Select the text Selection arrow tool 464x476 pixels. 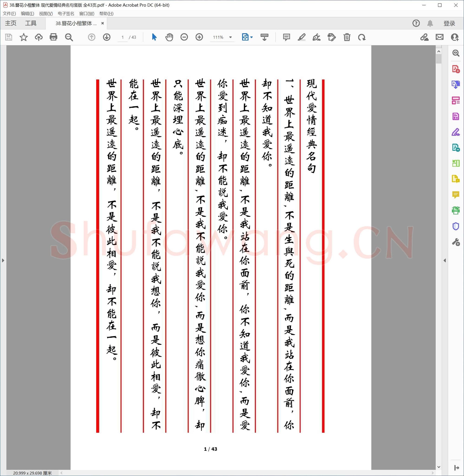[x=154, y=37]
